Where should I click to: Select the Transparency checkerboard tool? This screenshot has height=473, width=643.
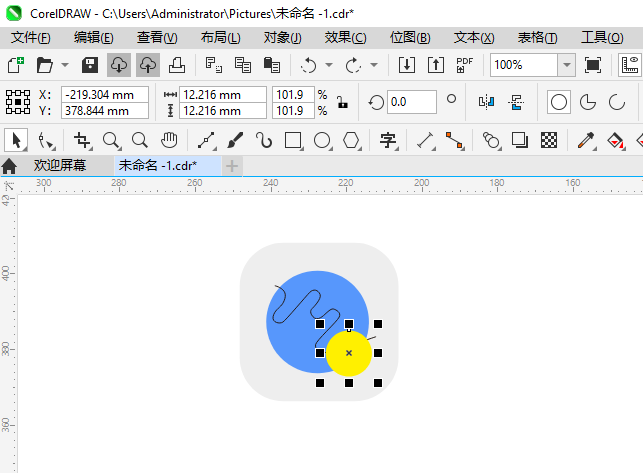point(549,140)
